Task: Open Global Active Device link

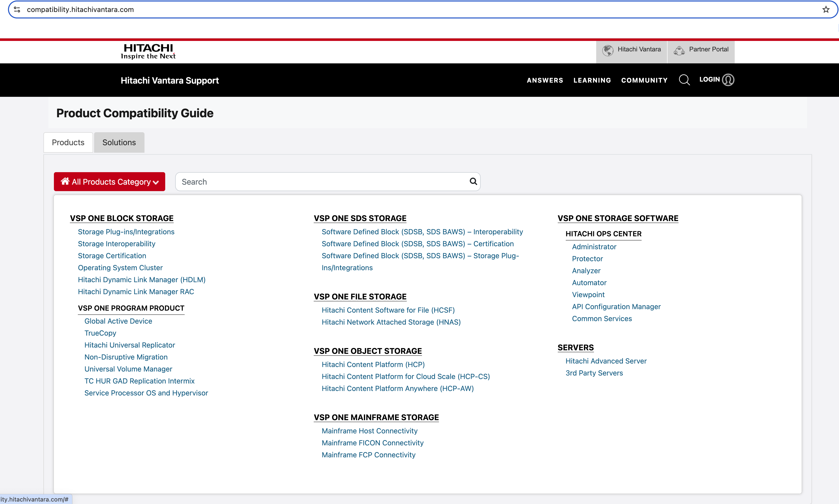Action: click(118, 321)
